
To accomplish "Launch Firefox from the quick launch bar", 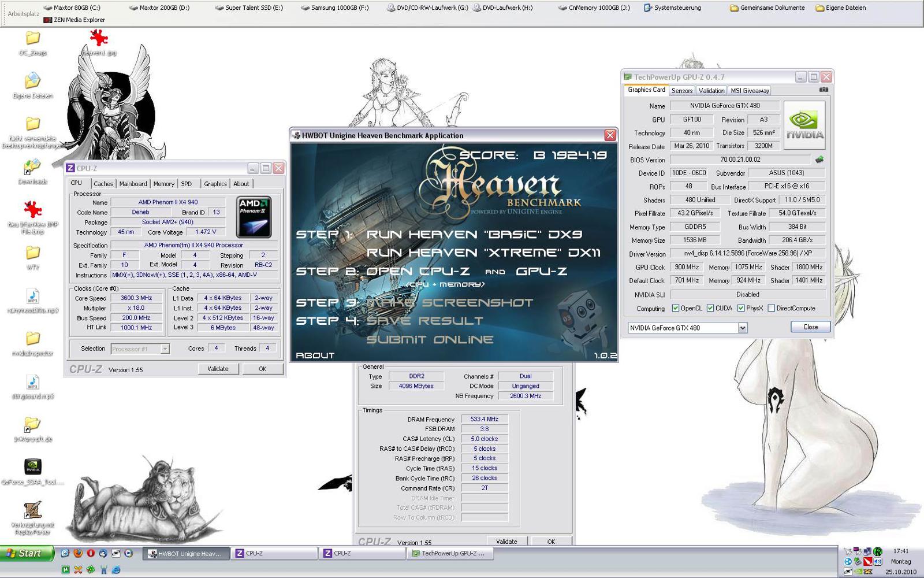I will (x=78, y=553).
